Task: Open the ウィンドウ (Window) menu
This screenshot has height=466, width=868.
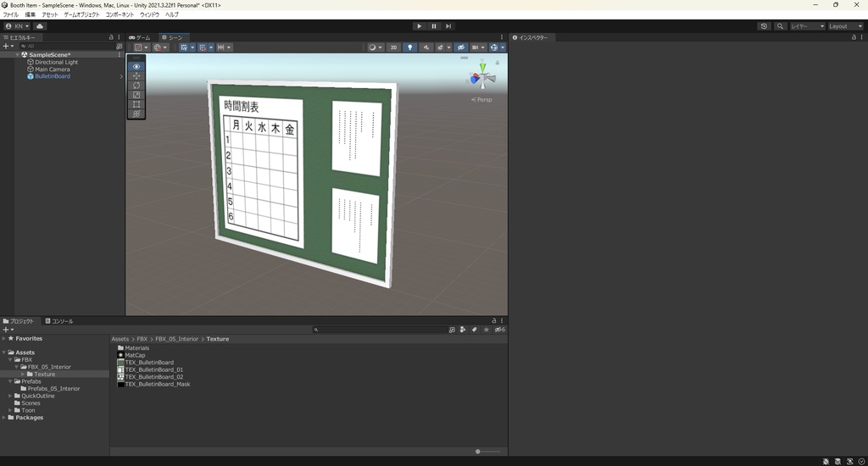Action: [x=149, y=14]
